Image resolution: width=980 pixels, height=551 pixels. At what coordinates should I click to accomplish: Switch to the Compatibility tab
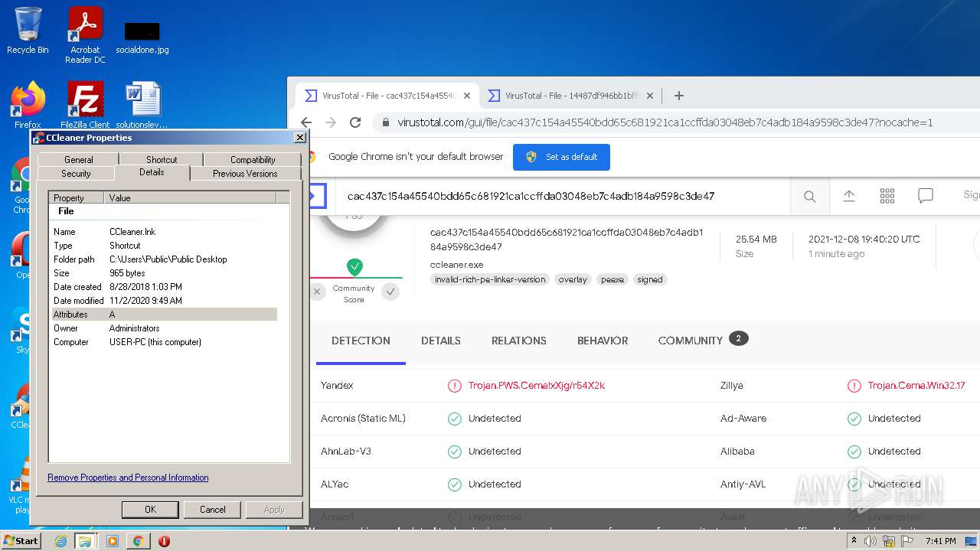(253, 160)
